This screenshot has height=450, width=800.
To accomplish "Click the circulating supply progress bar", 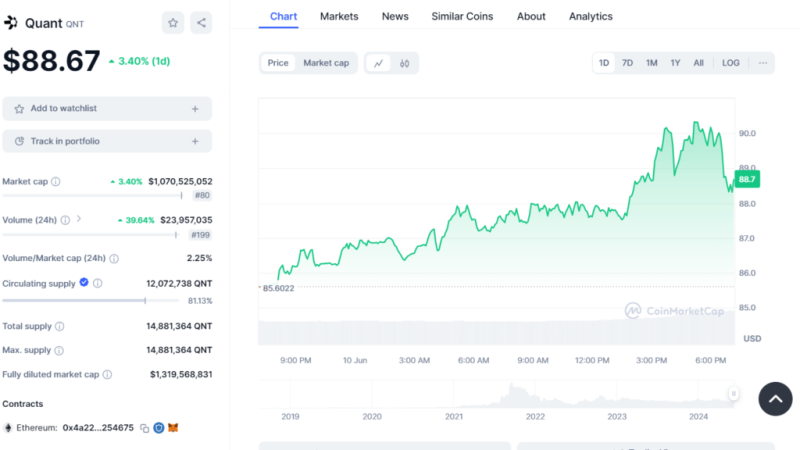I will pos(91,301).
